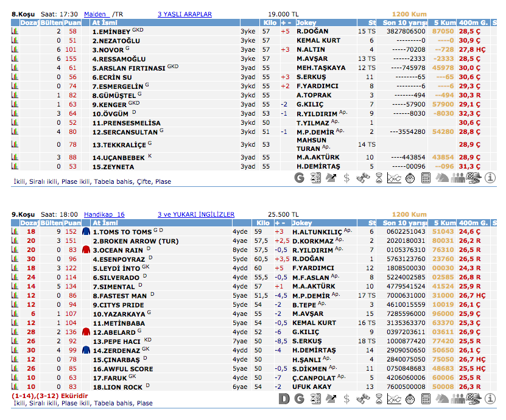The width and height of the screenshot is (506, 420).
Task: Click the calculator icon in race 8 toolbar
Action: tap(426, 178)
